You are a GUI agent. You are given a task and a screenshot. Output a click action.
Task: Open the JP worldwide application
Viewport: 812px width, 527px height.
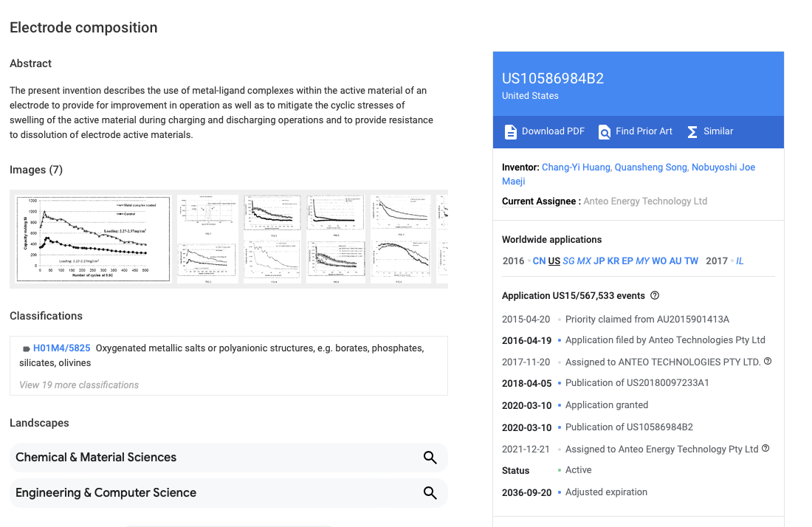pos(599,261)
